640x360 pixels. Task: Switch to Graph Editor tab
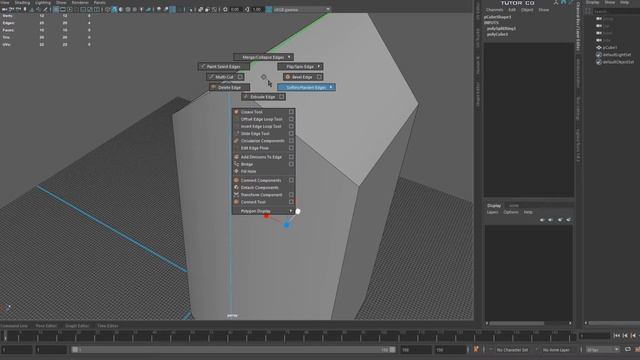click(x=77, y=326)
